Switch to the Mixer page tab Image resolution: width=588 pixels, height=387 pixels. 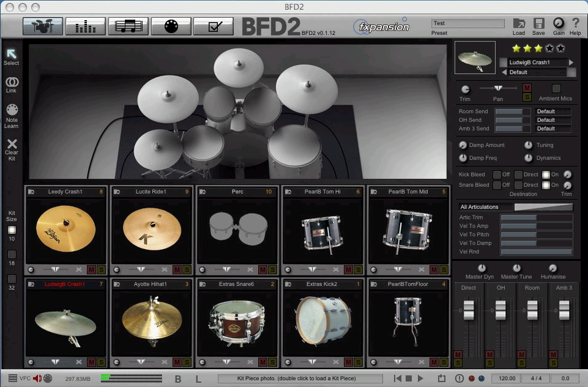86,26
